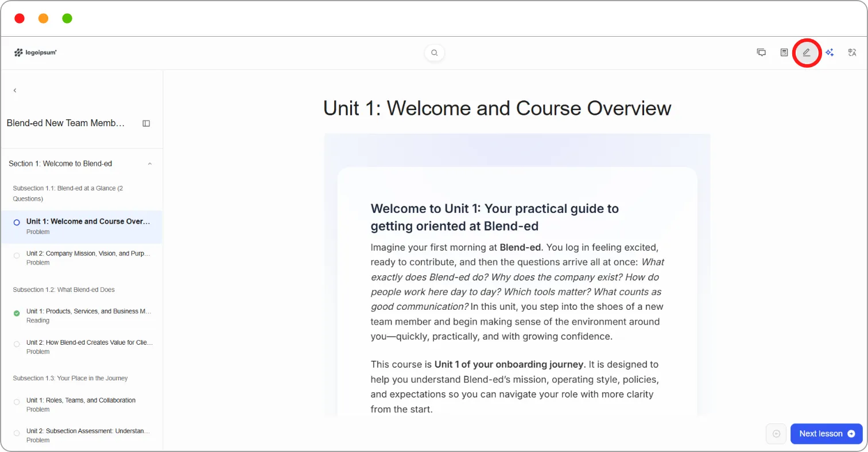This screenshot has height=452, width=868.
Task: Select Unit 1: Welcome and Course Overview lesson
Action: [82, 226]
